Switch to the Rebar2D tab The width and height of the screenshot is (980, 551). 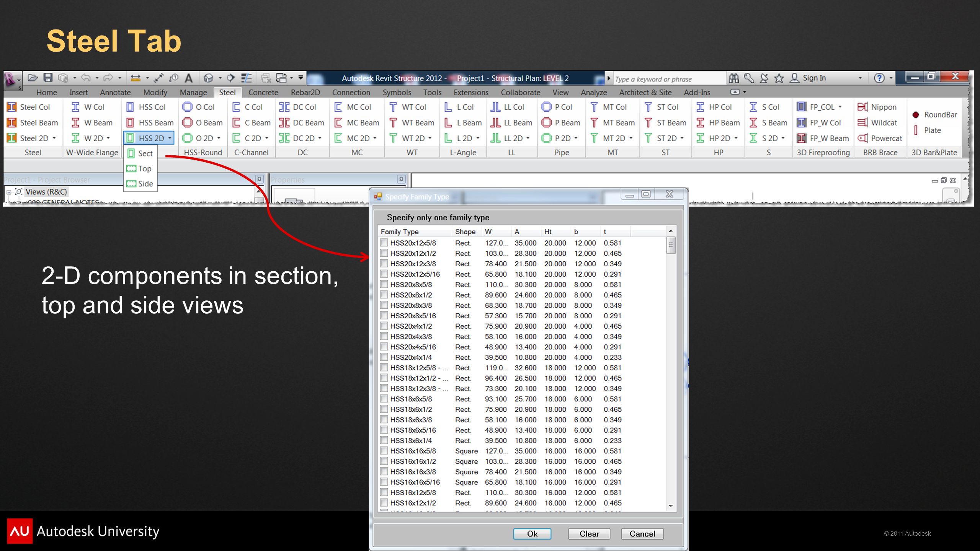[x=305, y=92]
